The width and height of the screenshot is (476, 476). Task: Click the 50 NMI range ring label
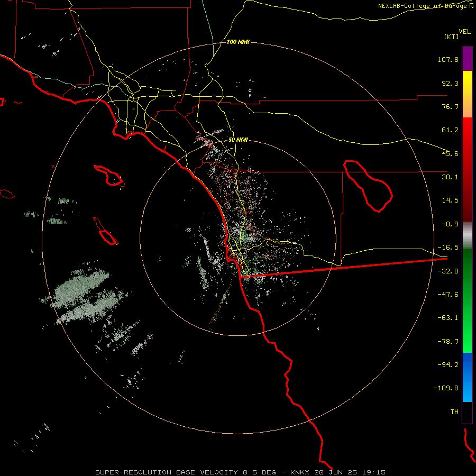click(x=238, y=140)
